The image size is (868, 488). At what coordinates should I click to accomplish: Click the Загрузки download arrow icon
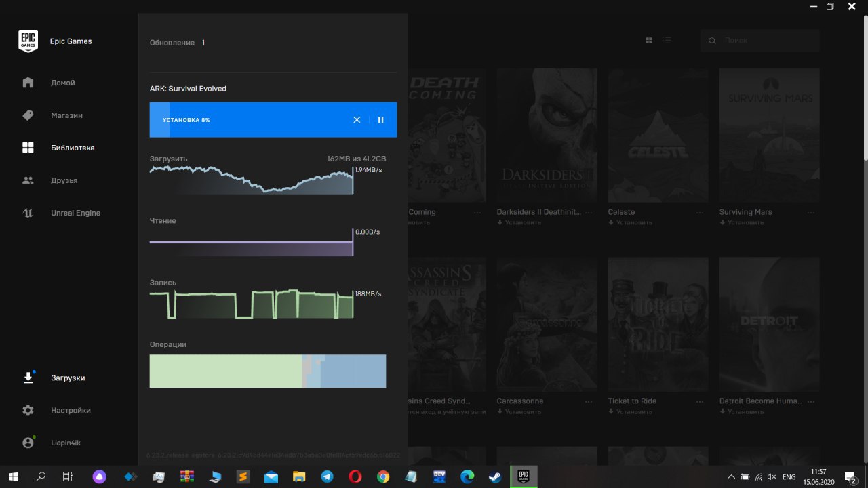[x=28, y=378]
